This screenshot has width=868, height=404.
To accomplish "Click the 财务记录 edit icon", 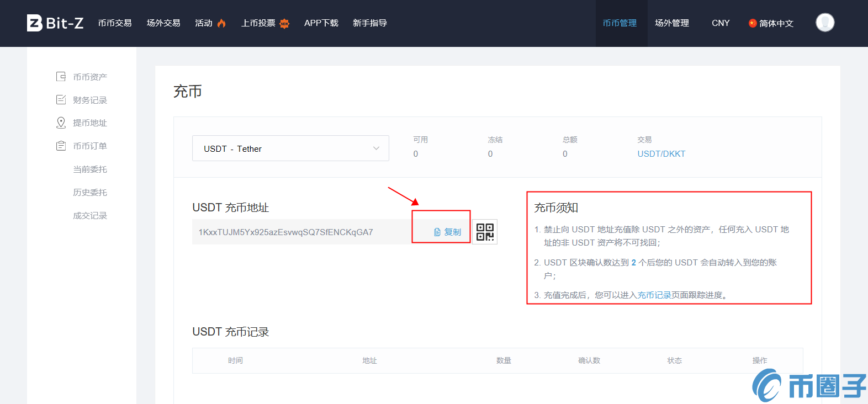I will 61,100.
